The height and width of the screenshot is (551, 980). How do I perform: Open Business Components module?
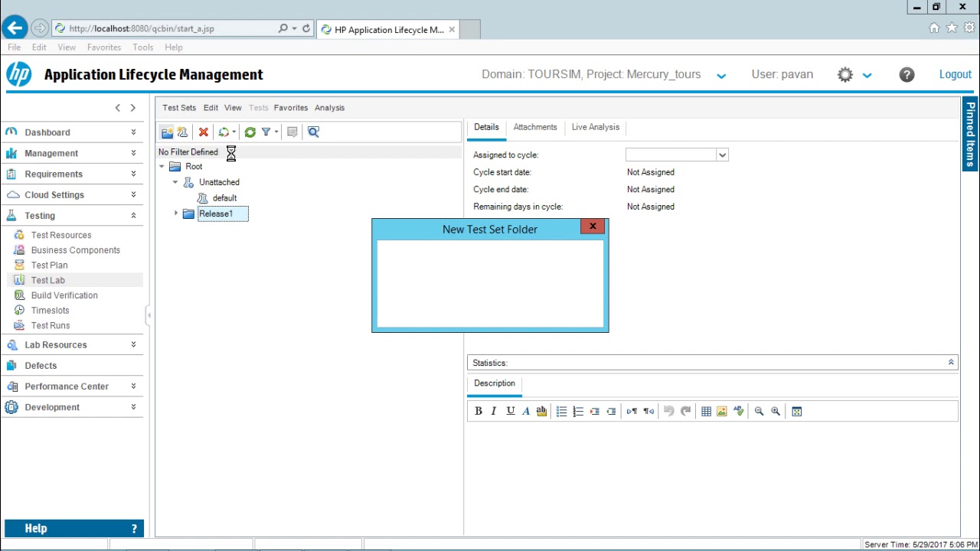[x=76, y=250]
